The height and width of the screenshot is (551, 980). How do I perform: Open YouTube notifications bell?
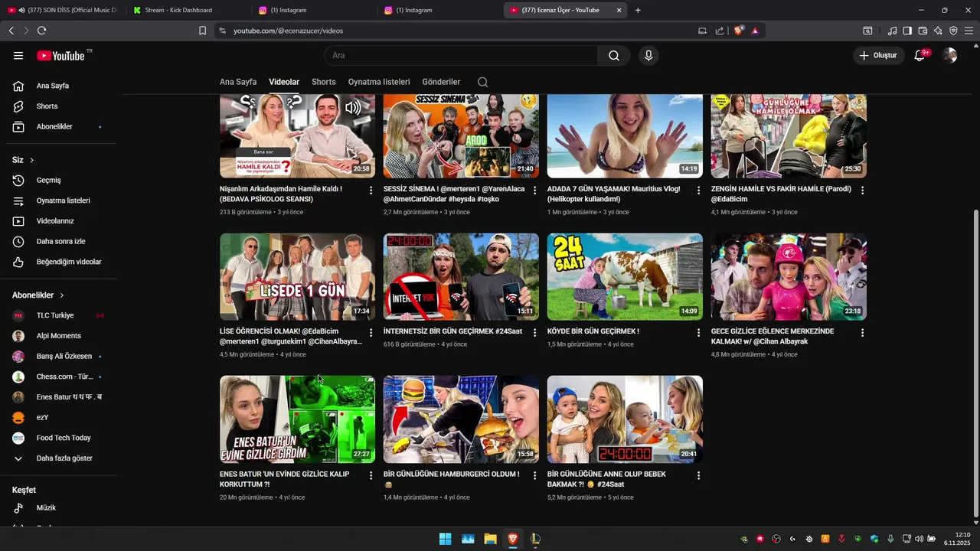point(921,56)
